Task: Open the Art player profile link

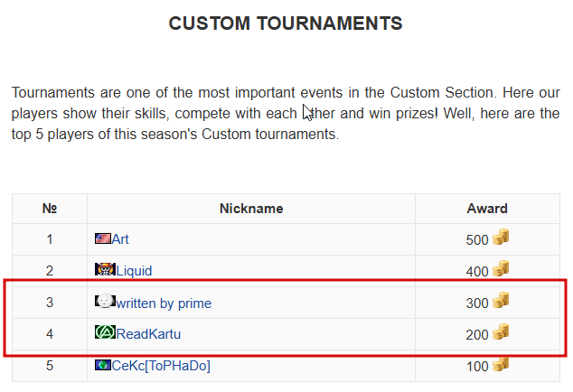Action: click(x=120, y=239)
